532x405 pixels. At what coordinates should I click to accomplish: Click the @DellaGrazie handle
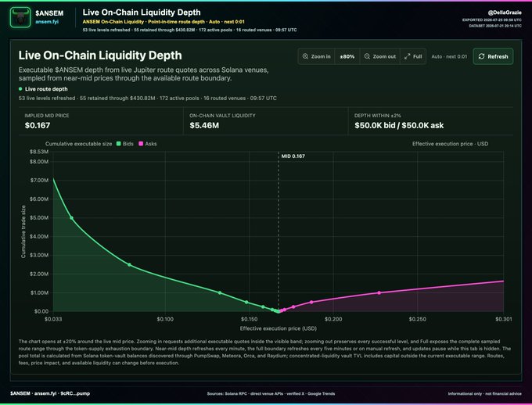point(505,13)
